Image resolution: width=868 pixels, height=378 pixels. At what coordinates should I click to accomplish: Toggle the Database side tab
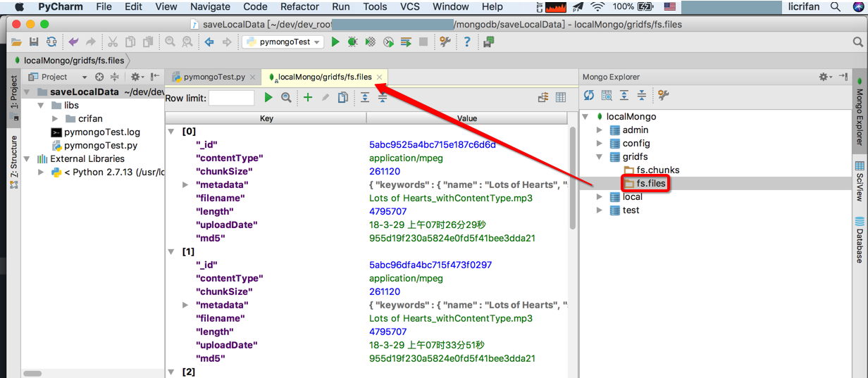point(860,239)
